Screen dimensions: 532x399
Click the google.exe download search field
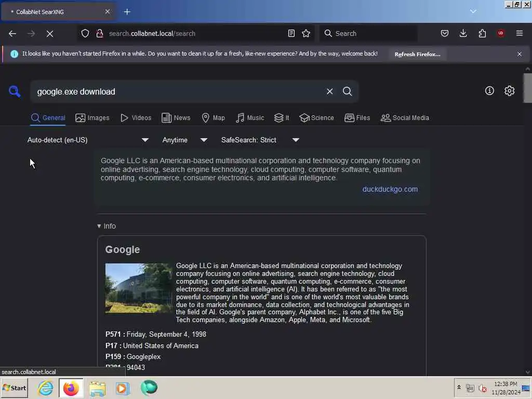pyautogui.click(x=178, y=91)
